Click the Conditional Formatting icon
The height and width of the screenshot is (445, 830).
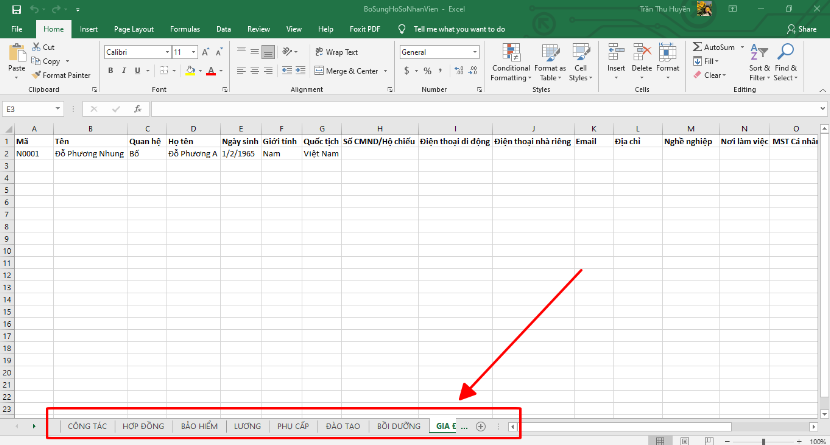tap(510, 52)
